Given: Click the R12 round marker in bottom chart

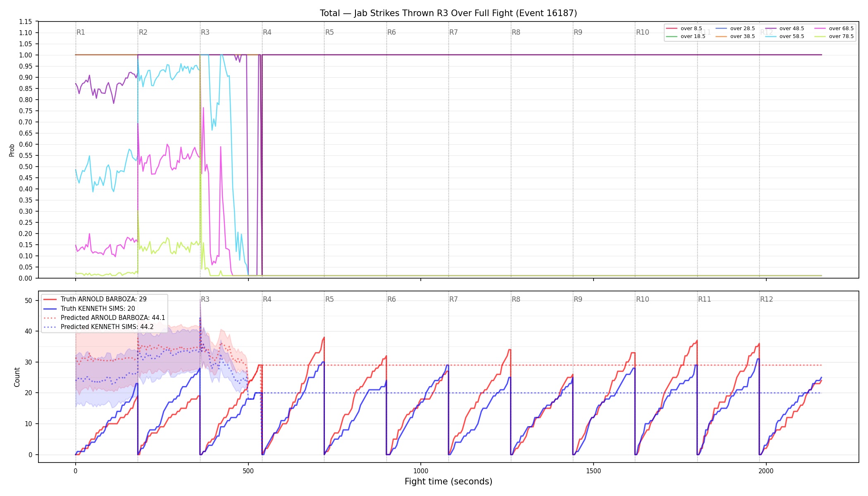Looking at the screenshot, I should tap(766, 299).
